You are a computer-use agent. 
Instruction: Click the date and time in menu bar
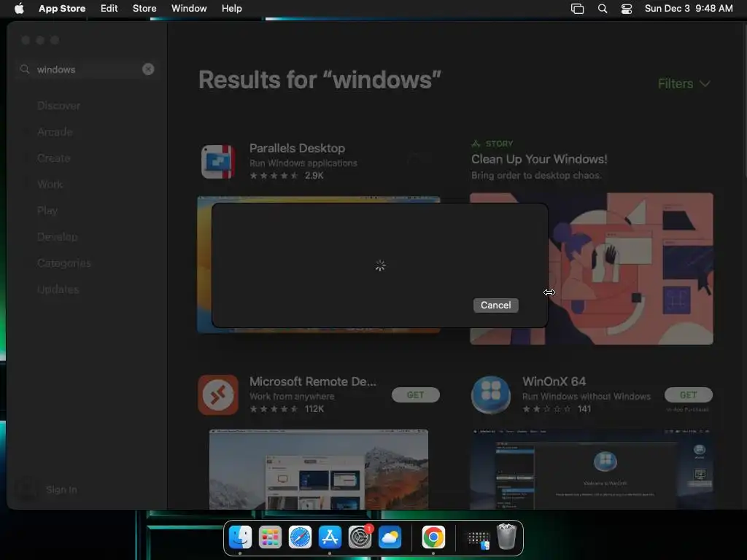(x=689, y=8)
